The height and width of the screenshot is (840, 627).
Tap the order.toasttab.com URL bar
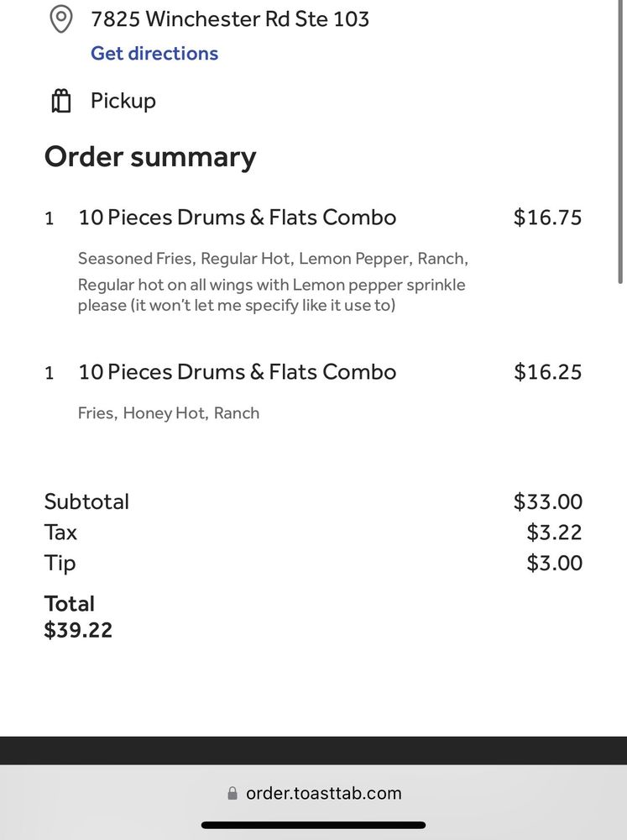click(x=323, y=794)
